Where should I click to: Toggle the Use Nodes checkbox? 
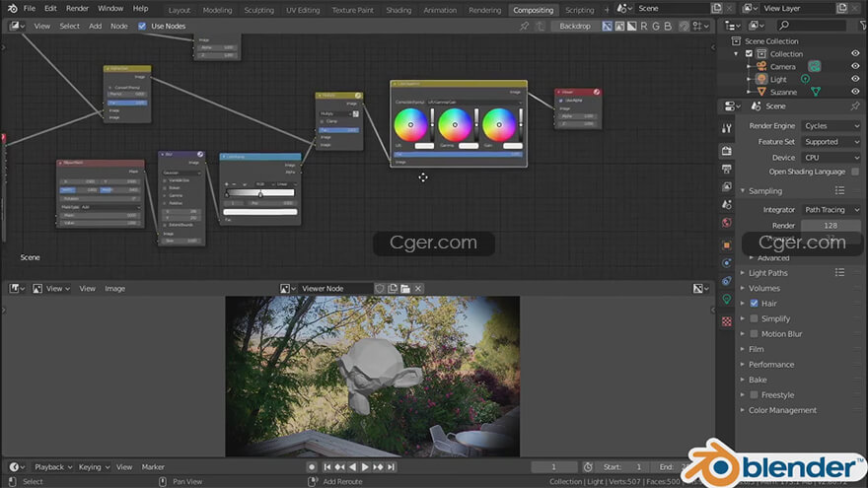pos(142,26)
